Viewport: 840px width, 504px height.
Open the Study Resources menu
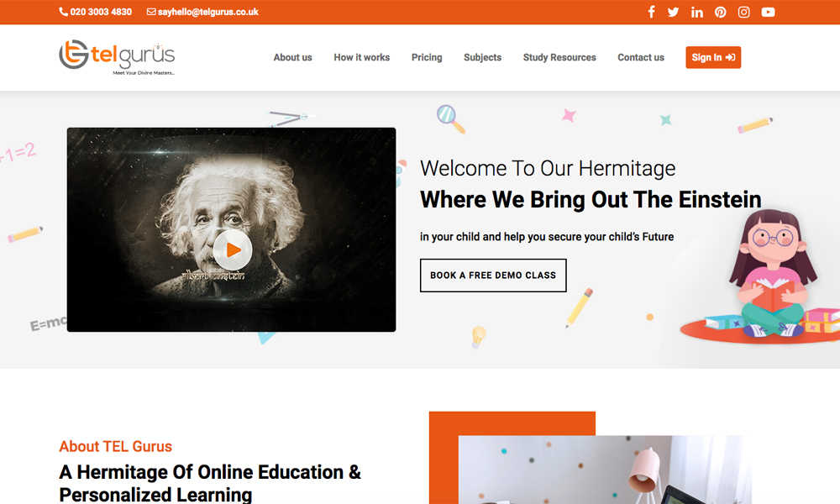559,57
